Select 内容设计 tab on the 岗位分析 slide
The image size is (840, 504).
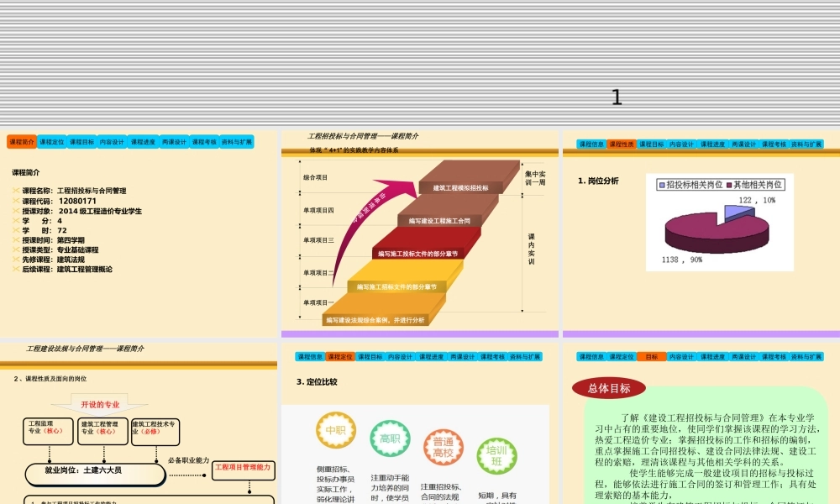(x=681, y=144)
